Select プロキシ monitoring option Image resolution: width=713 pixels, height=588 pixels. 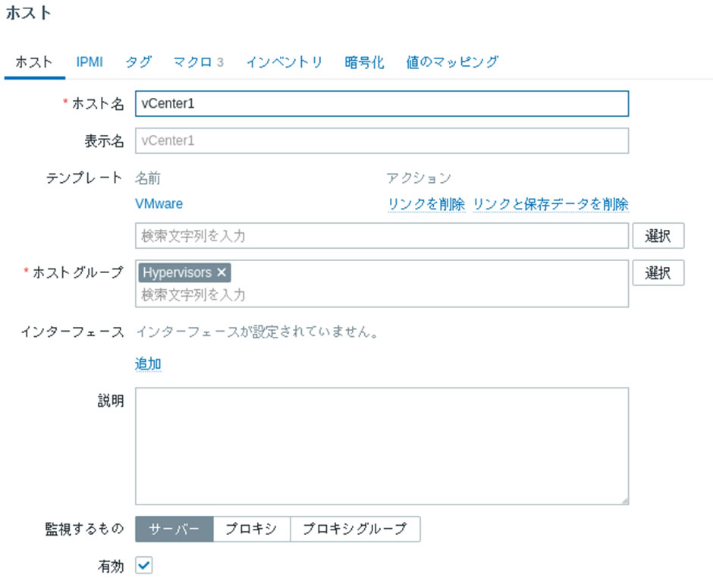pos(251,529)
